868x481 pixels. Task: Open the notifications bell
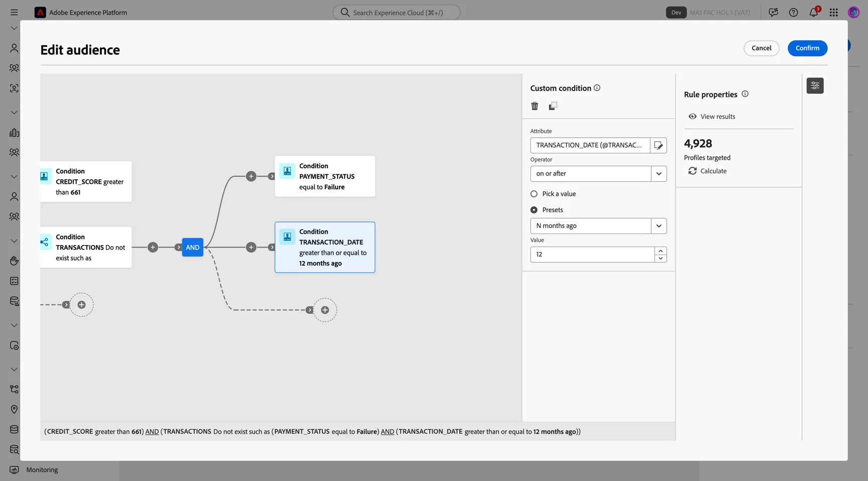coord(814,13)
